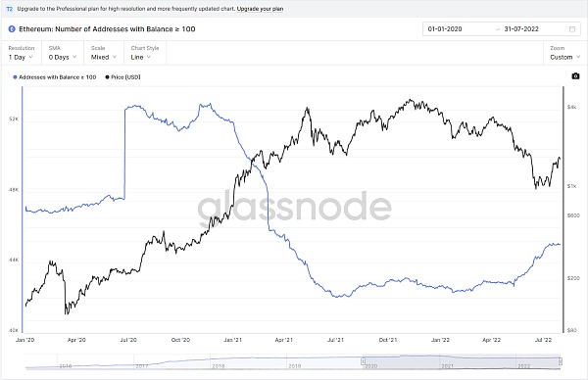Open the Scale Mixed dropdown
588x380 pixels.
104,53
